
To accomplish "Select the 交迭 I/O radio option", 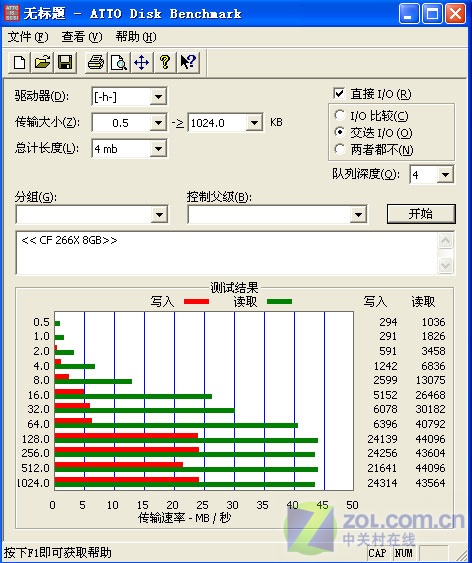I will (340, 132).
